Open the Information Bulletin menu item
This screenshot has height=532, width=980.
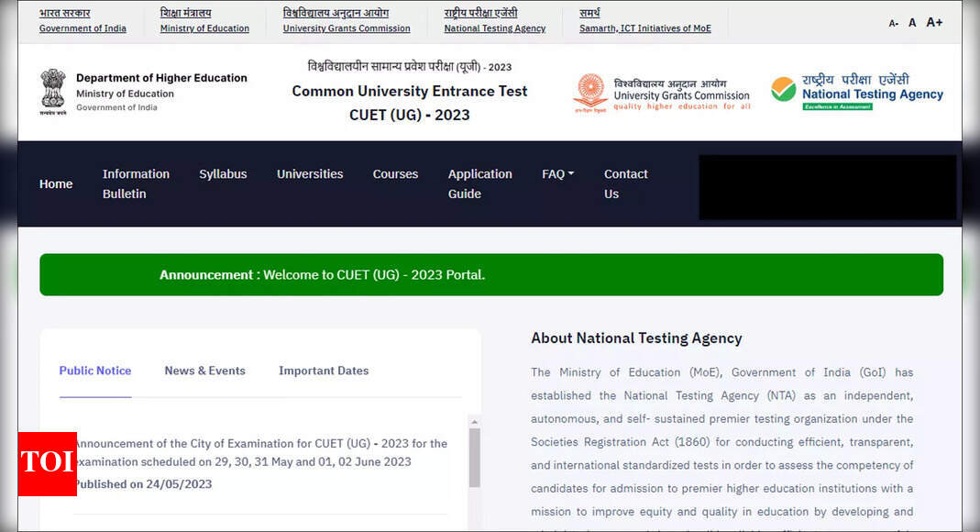point(136,183)
